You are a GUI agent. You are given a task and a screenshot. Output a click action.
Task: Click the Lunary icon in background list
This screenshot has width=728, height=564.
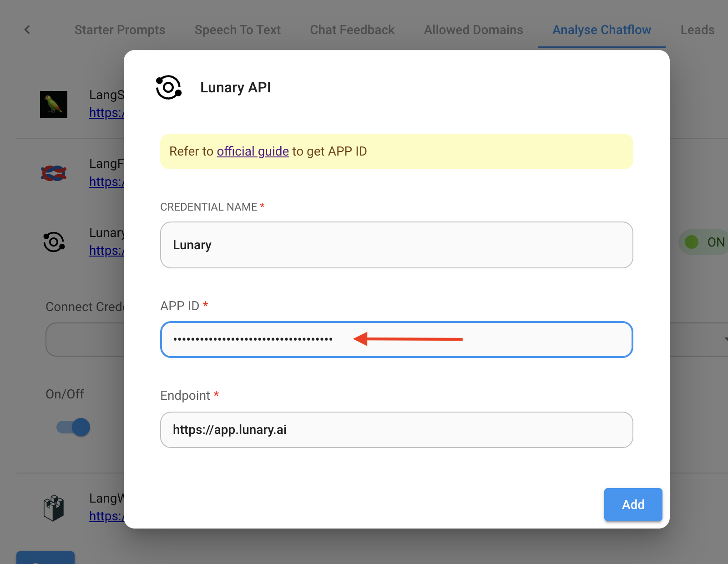point(54,242)
